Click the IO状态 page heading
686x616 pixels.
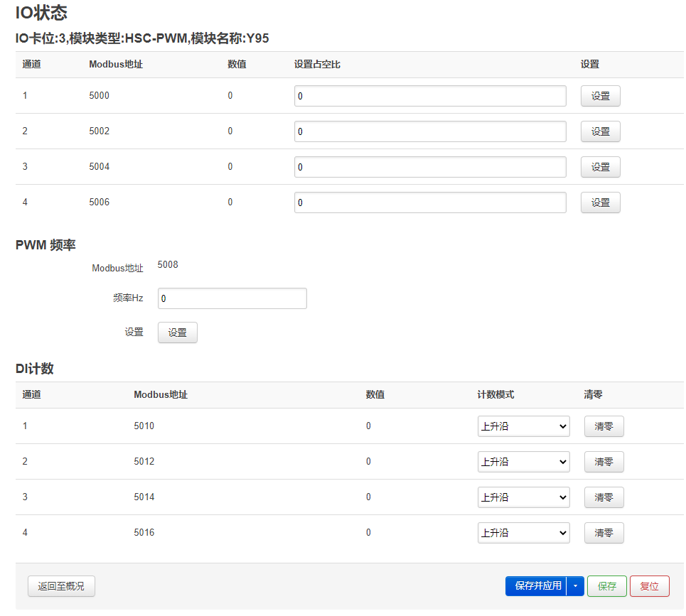click(41, 13)
